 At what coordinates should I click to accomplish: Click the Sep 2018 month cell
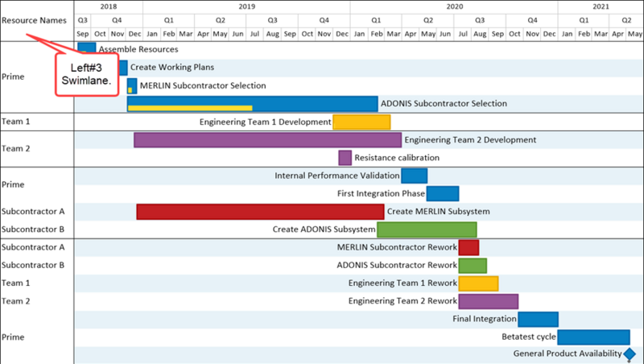[83, 34]
